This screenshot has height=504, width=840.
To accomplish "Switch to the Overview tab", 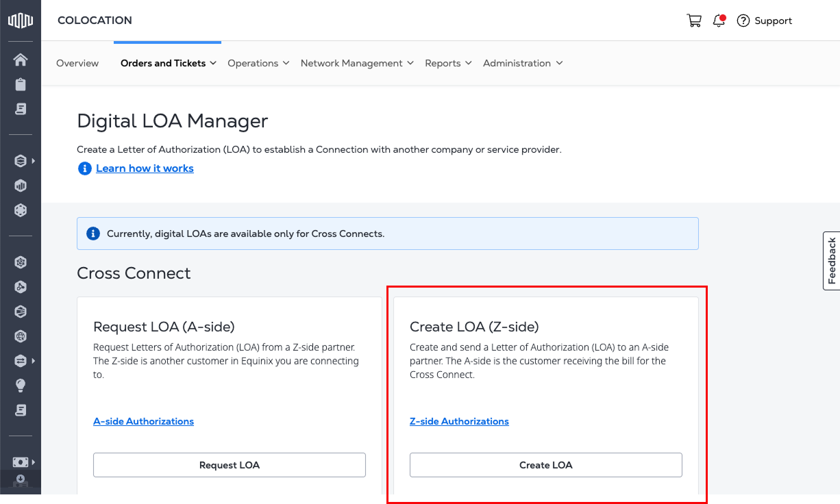I will click(77, 63).
